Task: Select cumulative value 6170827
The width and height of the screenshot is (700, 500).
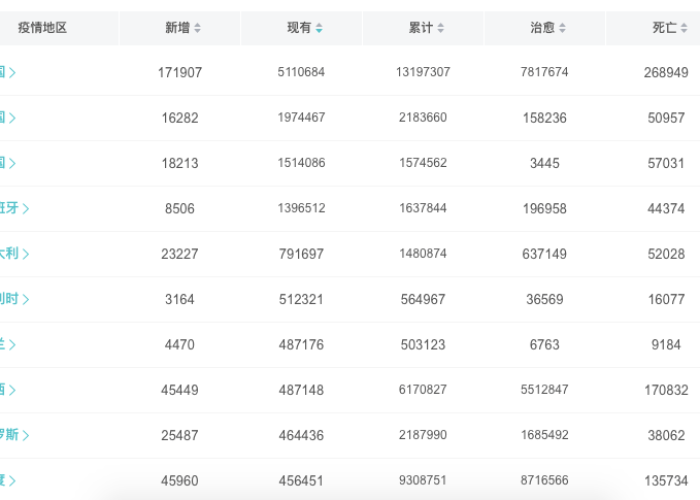Action: (423, 390)
